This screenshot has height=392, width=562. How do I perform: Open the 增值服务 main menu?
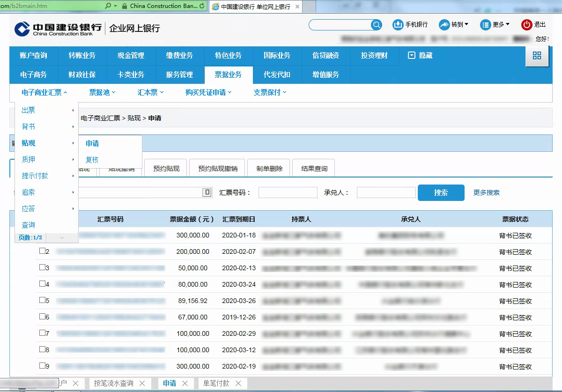point(325,75)
